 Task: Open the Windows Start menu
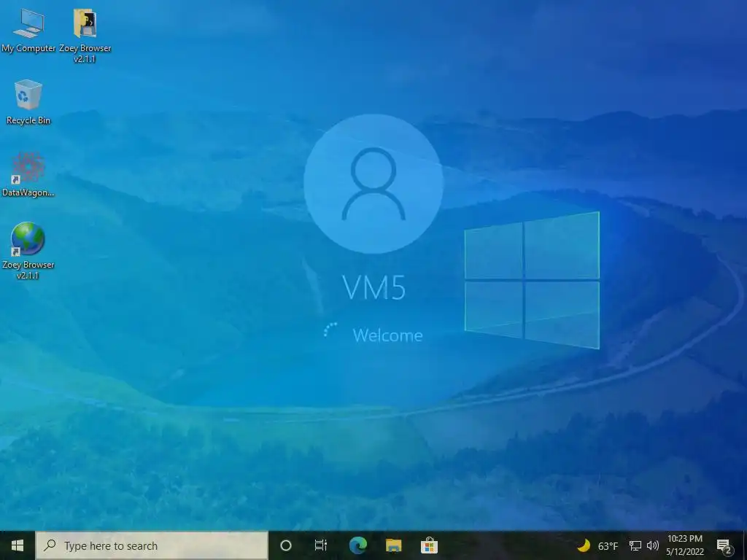18,545
